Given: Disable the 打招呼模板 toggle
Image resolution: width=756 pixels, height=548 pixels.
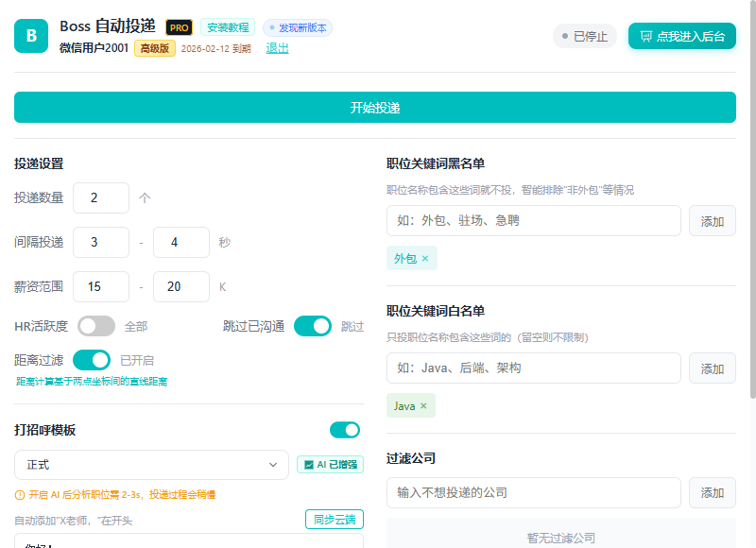Looking at the screenshot, I should tap(345, 429).
